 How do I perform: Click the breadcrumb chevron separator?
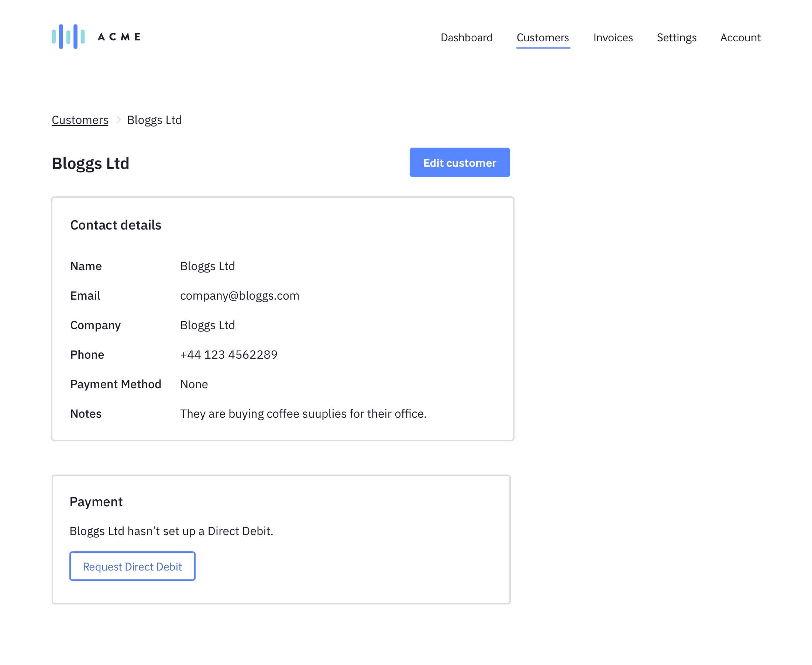pos(118,120)
